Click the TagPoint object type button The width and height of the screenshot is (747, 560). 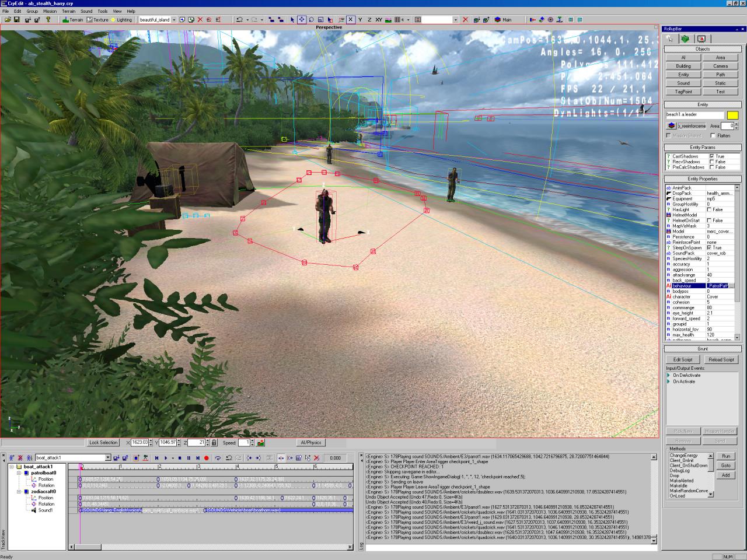coord(683,92)
